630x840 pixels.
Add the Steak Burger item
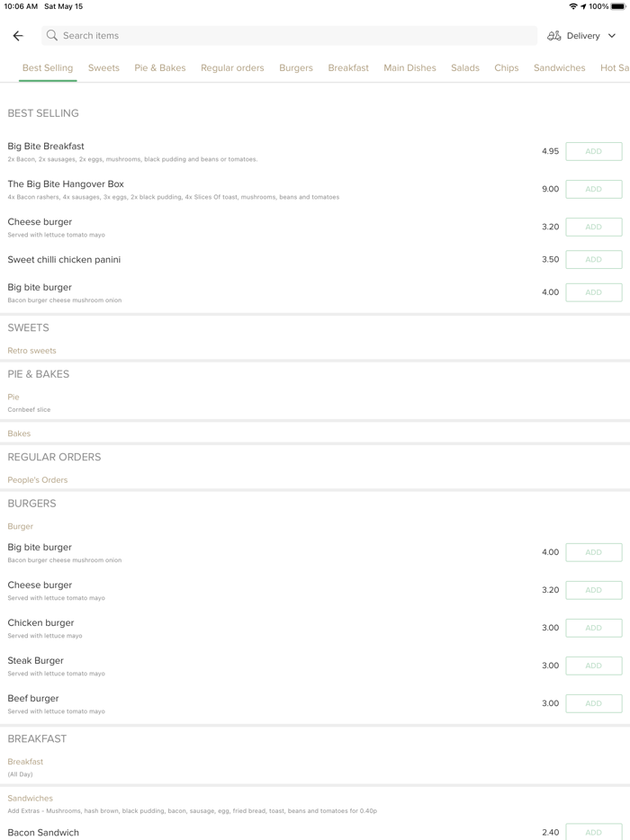[593, 666]
